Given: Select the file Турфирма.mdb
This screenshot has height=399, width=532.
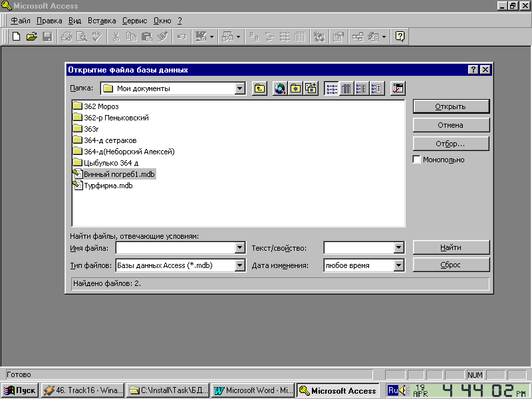Looking at the screenshot, I should coord(102,186).
